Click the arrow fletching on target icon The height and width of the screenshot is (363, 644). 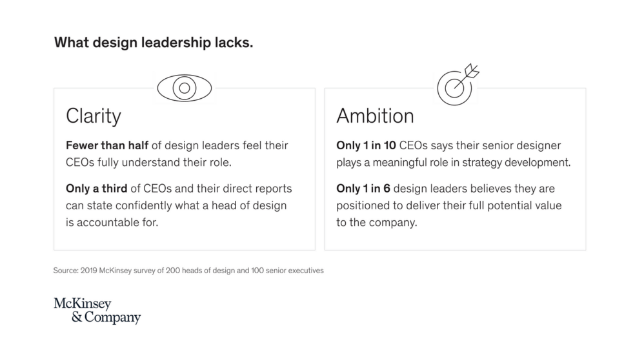(472, 70)
